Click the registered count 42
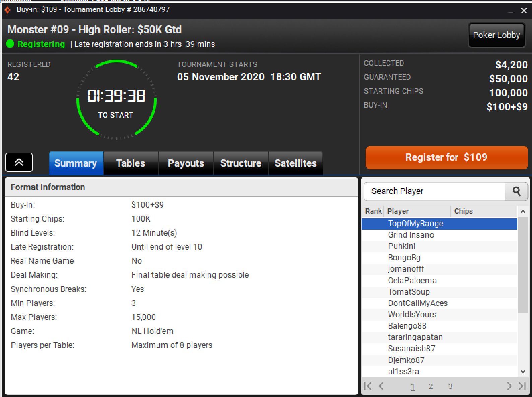The height and width of the screenshot is (397, 532). coord(13,77)
